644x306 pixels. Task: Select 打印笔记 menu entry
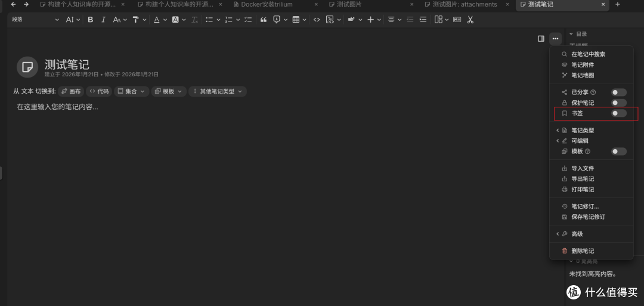tap(592, 190)
